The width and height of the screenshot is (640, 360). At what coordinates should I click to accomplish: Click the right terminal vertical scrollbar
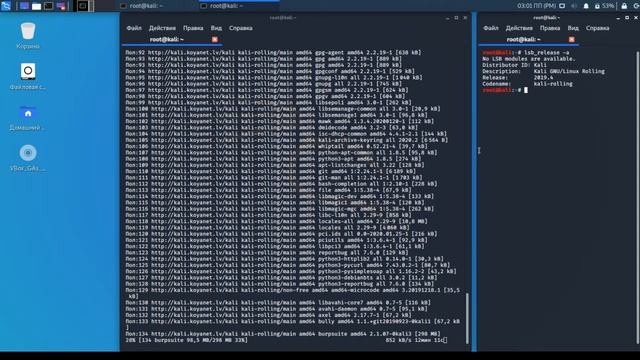pos(638,198)
